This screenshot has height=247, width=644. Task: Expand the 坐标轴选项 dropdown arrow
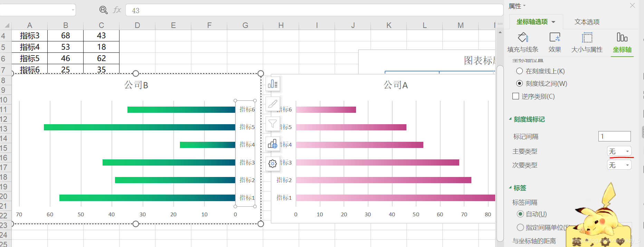(x=554, y=22)
